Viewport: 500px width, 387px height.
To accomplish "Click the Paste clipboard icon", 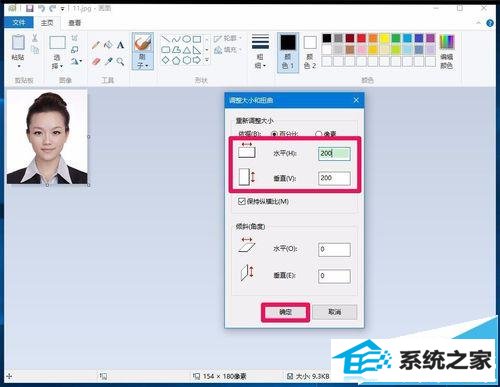I will [x=18, y=43].
